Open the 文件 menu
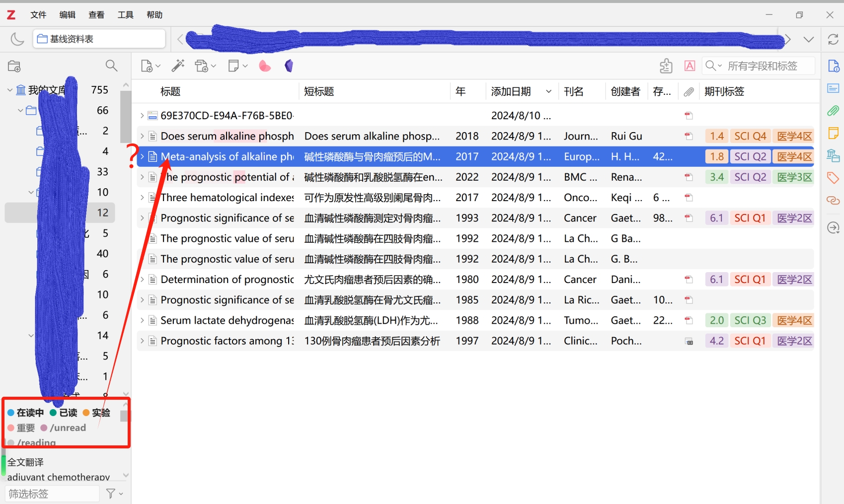Screen dimensions: 844x504 38,15
